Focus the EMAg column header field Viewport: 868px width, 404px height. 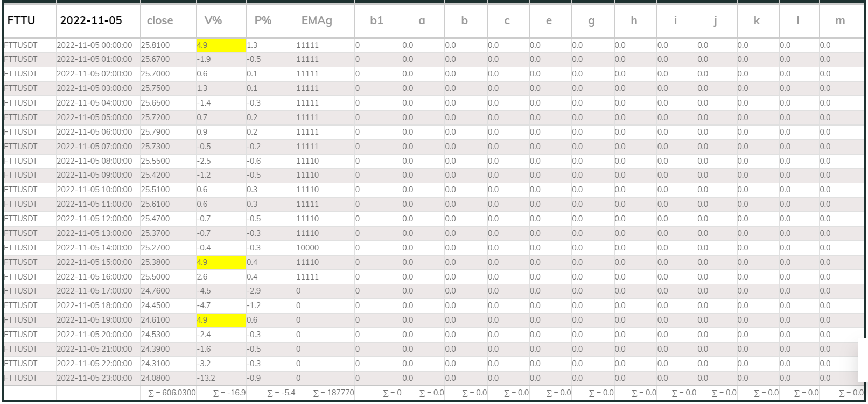(324, 21)
